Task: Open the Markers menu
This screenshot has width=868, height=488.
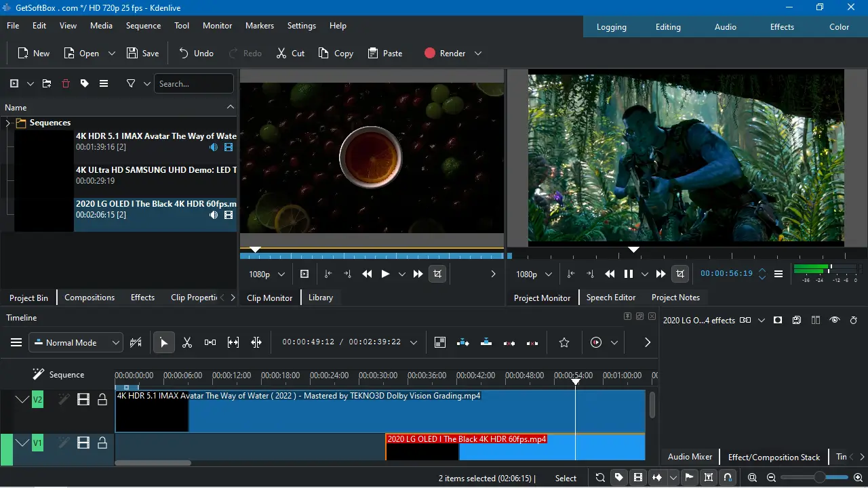Action: coord(260,26)
